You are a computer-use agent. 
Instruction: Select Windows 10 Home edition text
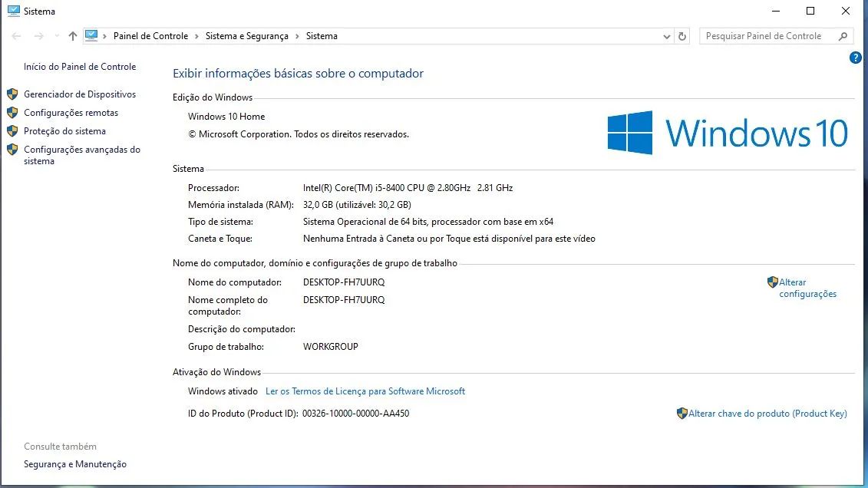tap(226, 116)
